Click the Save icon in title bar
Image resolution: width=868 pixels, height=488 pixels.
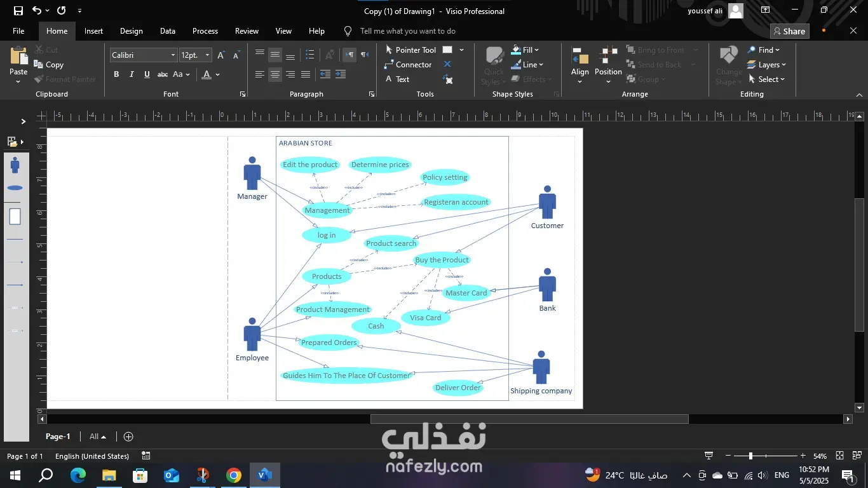click(18, 11)
